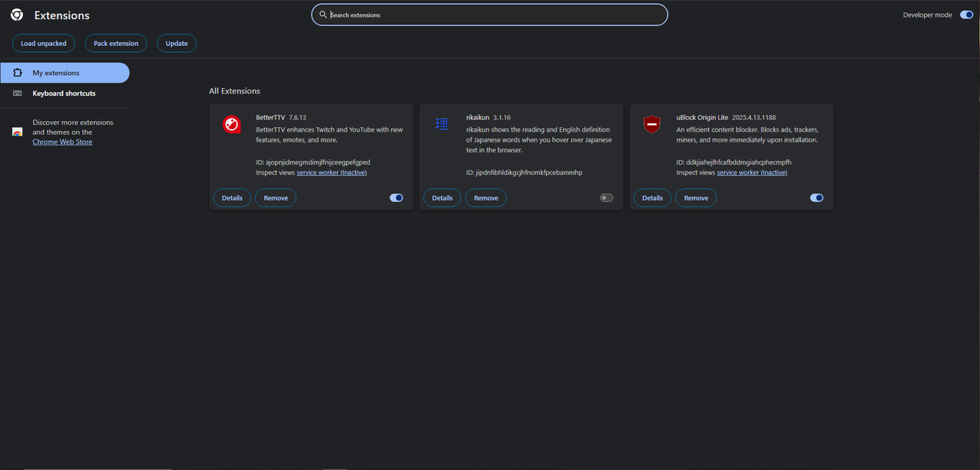Open the My extensions section

tap(64, 73)
